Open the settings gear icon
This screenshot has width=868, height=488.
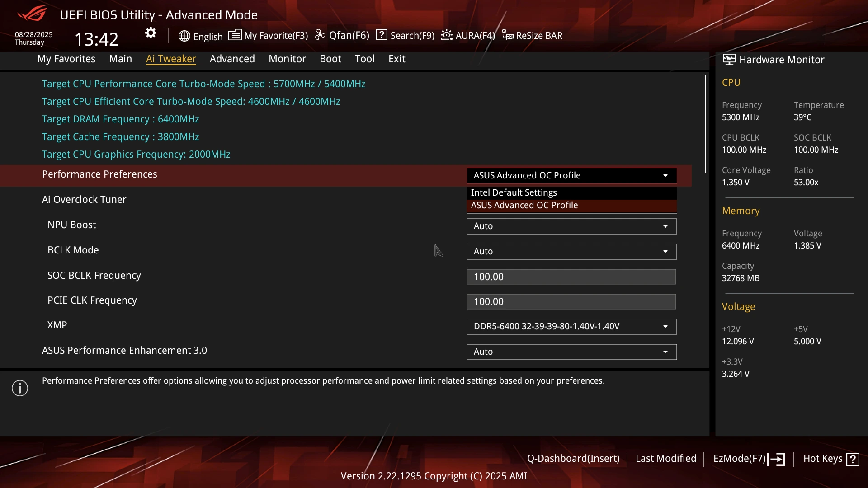[x=151, y=33]
